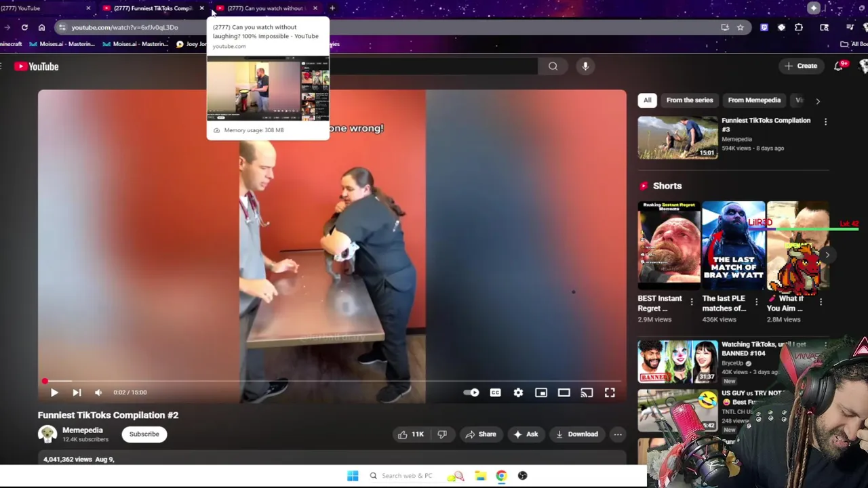The height and width of the screenshot is (488, 868).
Task: Seek along the red video progress bar
Action: pyautogui.click(x=332, y=381)
